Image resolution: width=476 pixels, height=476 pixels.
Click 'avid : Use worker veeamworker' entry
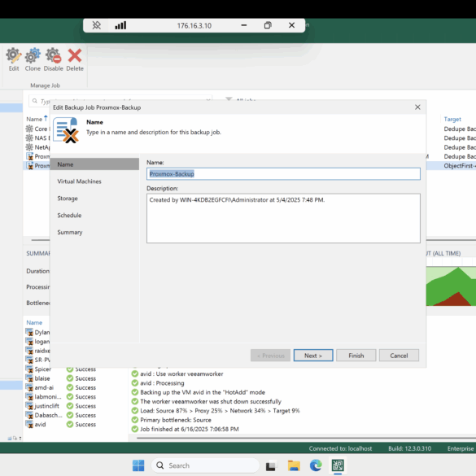pyautogui.click(x=181, y=373)
